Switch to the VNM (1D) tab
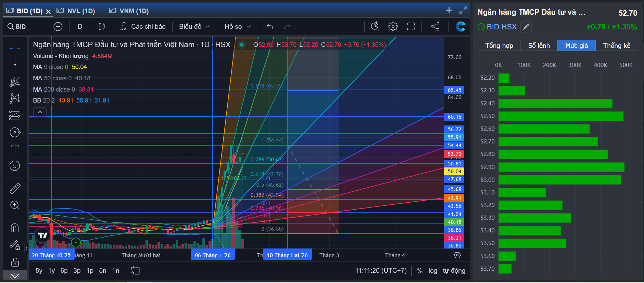644x283 pixels. click(x=129, y=11)
